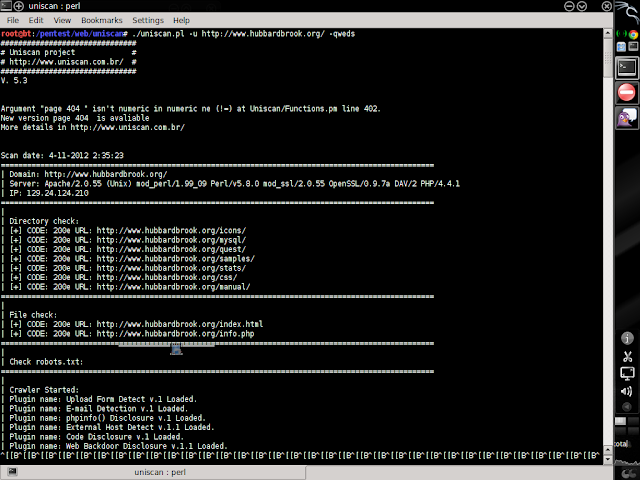Click the window title 'uniscan : perl'
Screen dimensions: 640x480
(x=54, y=6)
